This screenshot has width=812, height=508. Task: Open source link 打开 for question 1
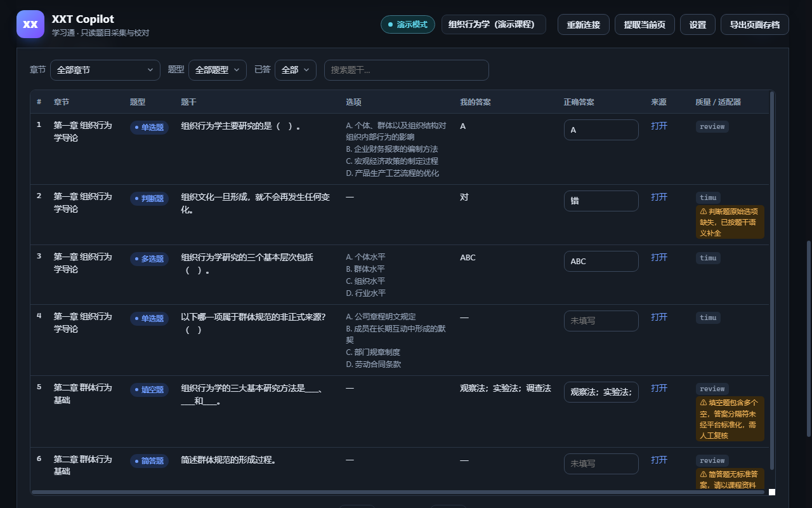(x=659, y=126)
